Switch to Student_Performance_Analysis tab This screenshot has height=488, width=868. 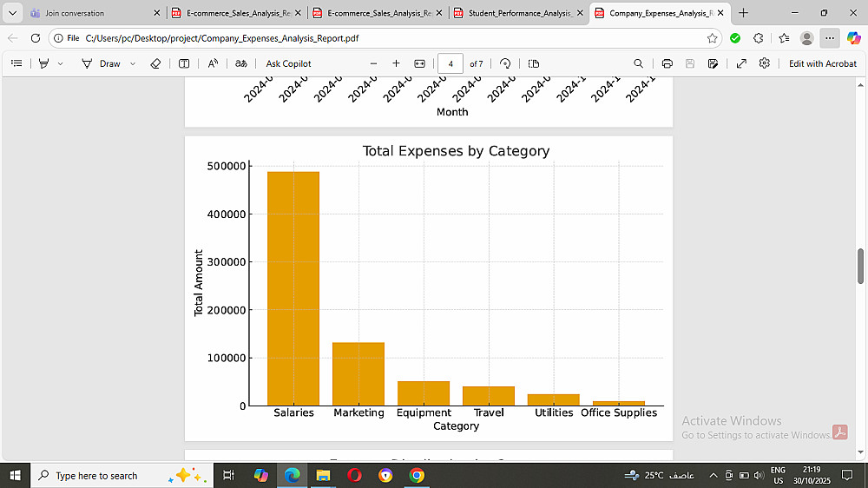click(519, 13)
